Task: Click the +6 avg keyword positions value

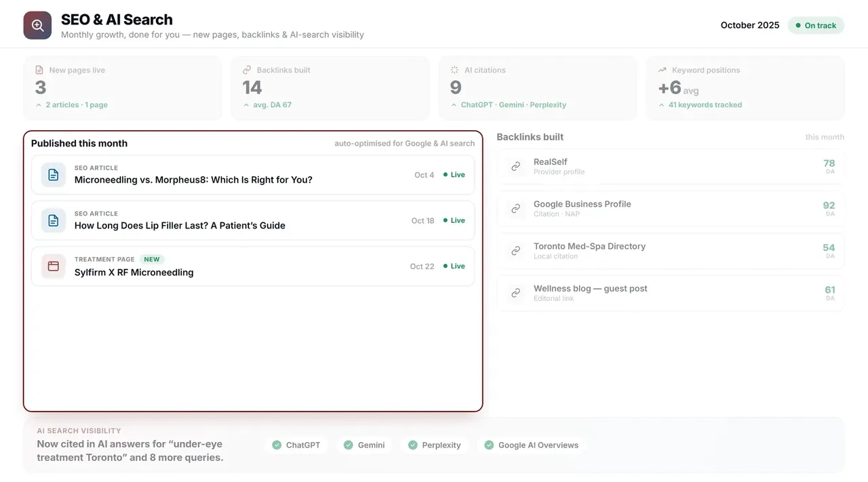Action: pyautogui.click(x=678, y=88)
